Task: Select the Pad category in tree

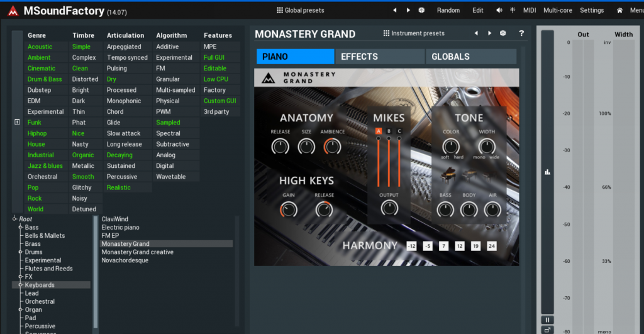Action: point(30,318)
